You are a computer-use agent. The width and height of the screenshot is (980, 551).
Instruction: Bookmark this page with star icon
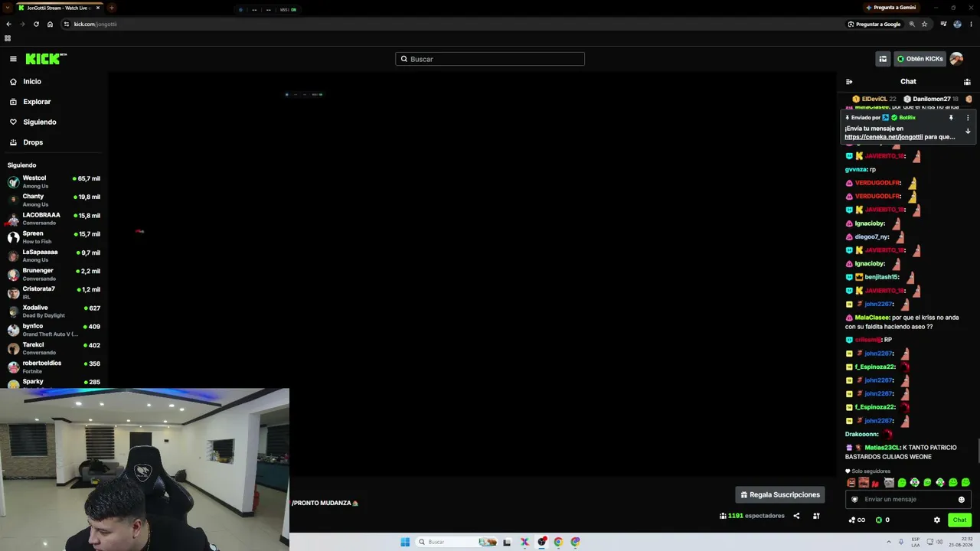click(924, 24)
